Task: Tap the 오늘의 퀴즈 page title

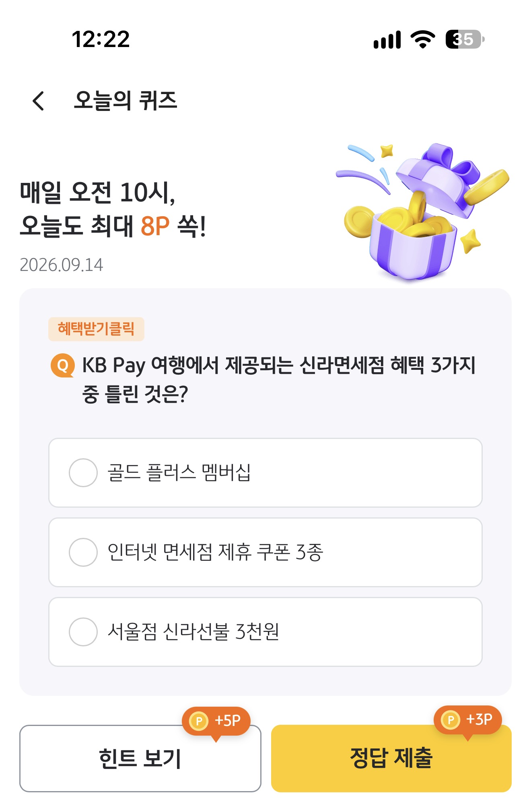Action: tap(126, 100)
